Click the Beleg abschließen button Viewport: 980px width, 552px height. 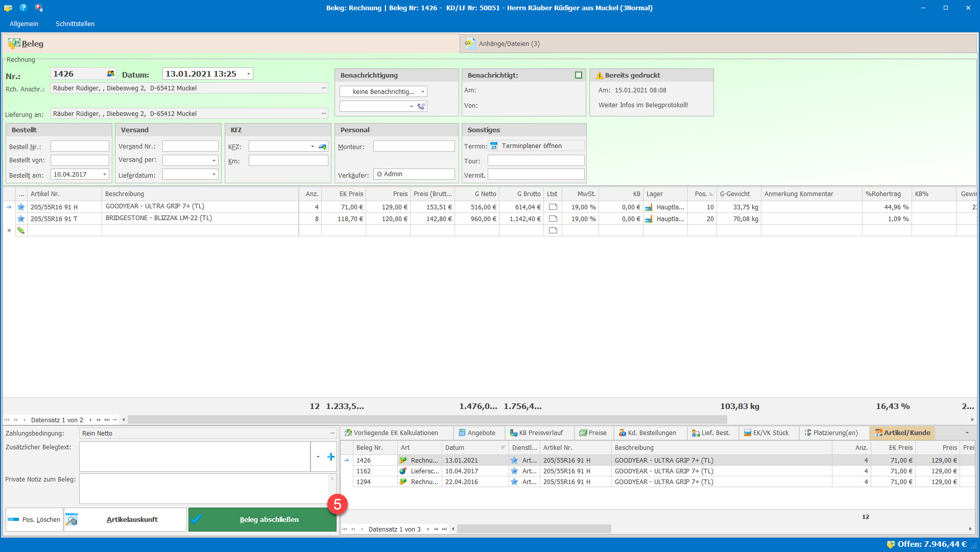262,519
